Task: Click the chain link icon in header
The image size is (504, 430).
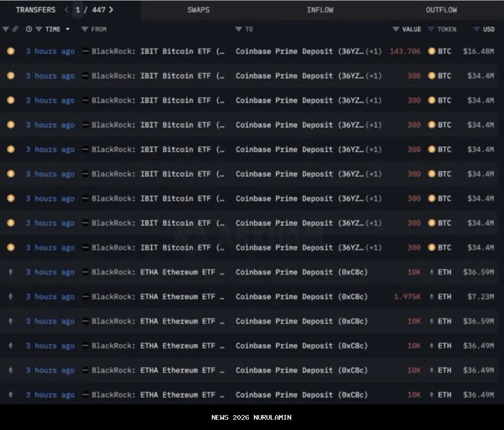Action: coord(15,29)
